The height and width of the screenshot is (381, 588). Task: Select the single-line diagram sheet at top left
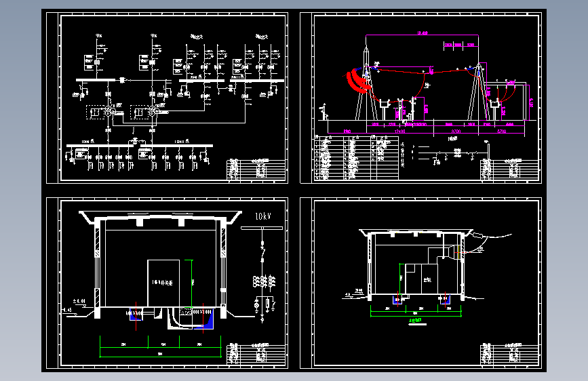pos(168,98)
